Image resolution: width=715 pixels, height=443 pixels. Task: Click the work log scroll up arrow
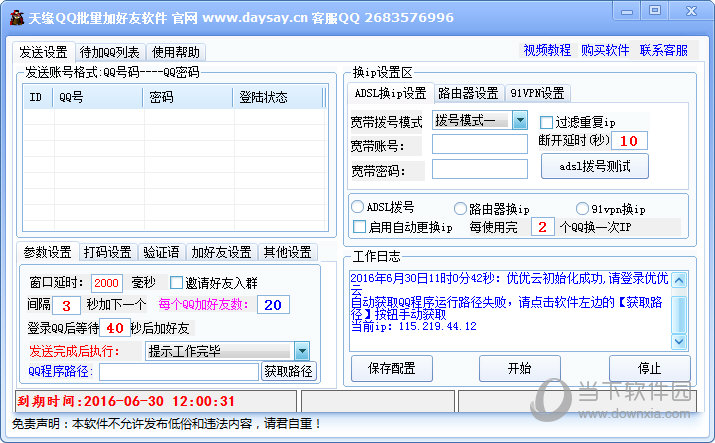point(679,280)
